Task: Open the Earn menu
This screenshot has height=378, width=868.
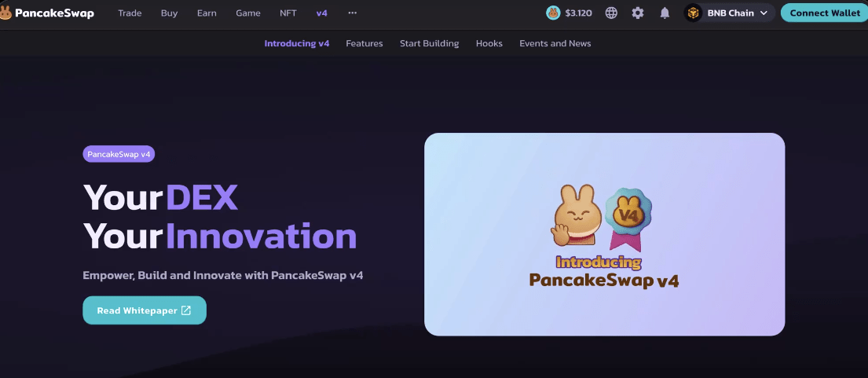Action: [207, 13]
